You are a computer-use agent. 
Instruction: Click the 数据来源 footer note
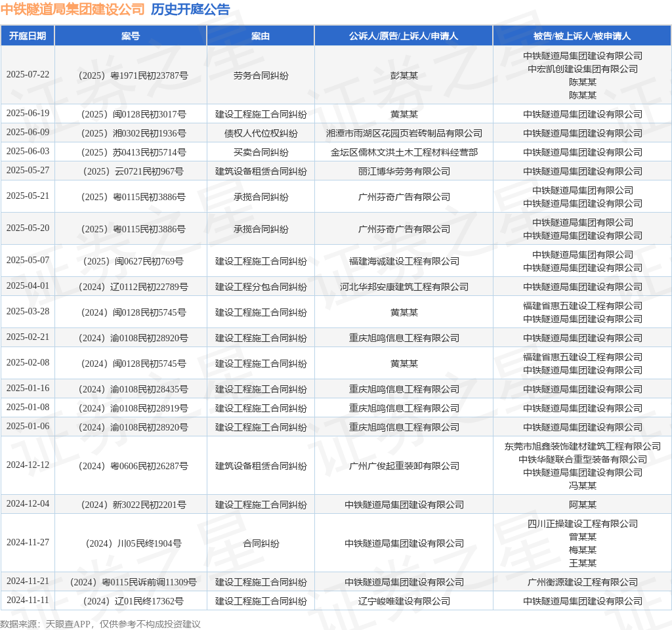[x=100, y=624]
